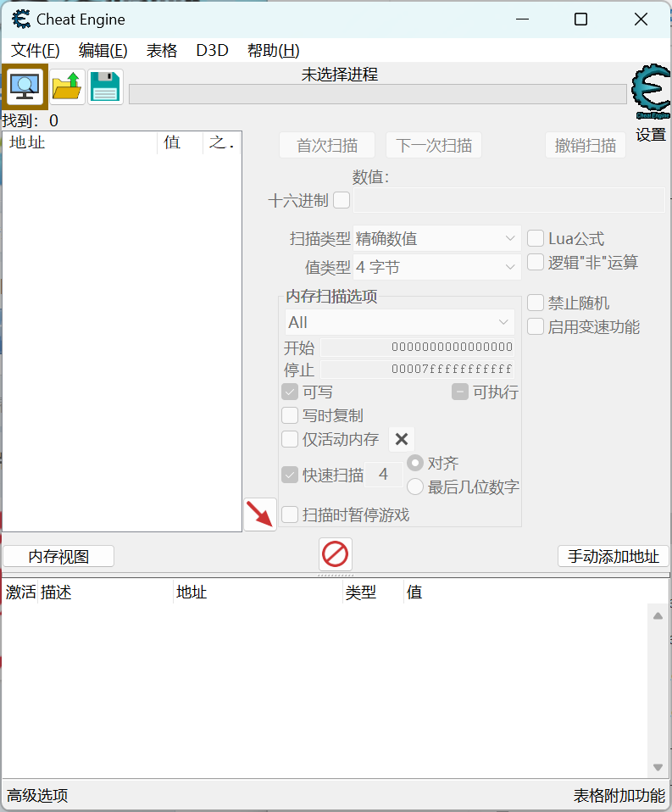
Task: Open the 编辑(E) menu
Action: (x=103, y=50)
